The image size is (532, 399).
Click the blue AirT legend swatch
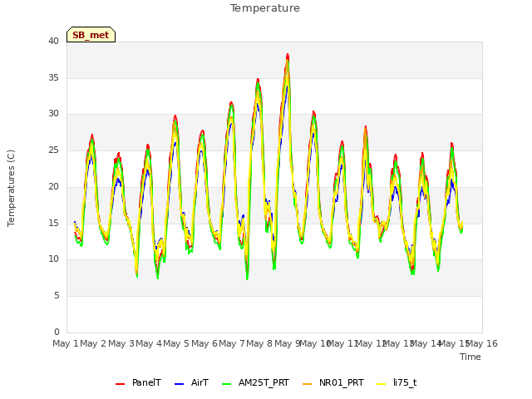(180, 384)
